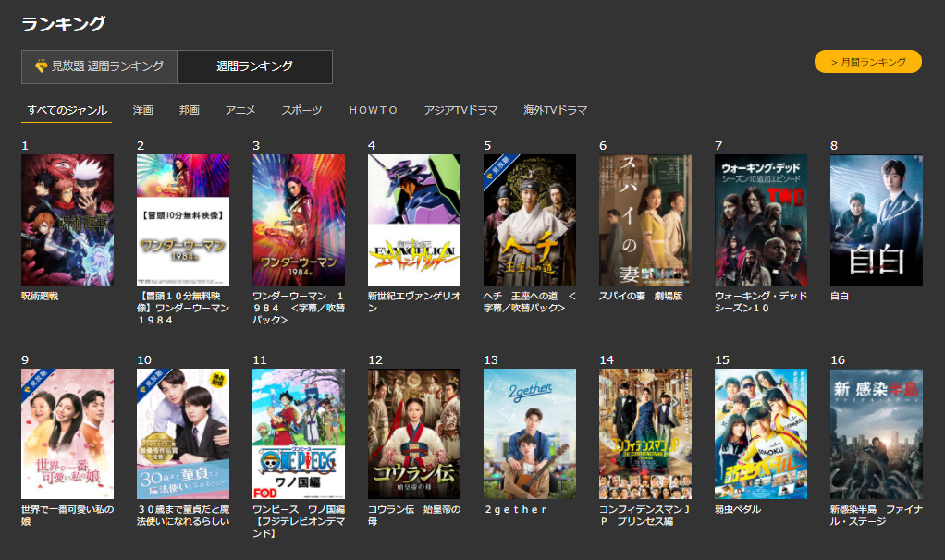This screenshot has height=560, width=945.
Task: Open the 30歳まで童貞だと魔法使い poster
Action: tap(183, 433)
